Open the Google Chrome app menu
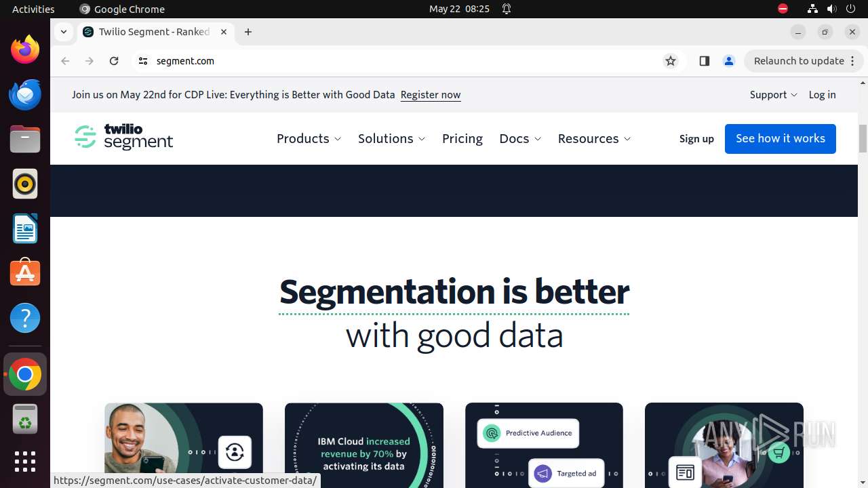868x488 pixels. (122, 9)
